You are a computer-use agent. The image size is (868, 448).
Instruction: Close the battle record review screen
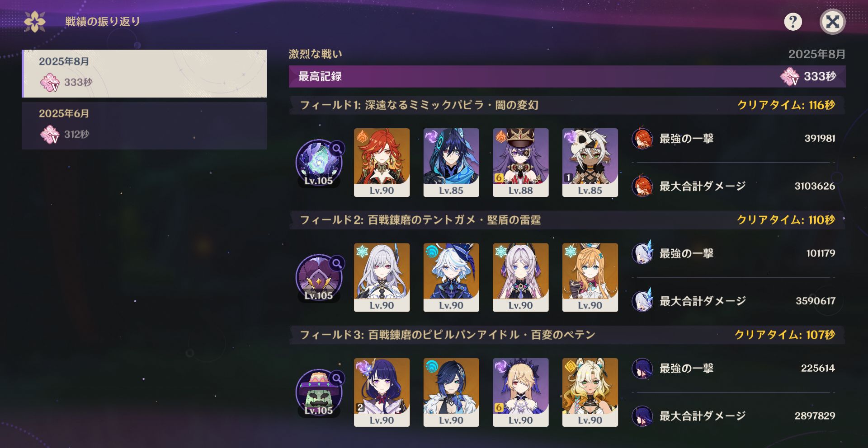click(832, 22)
